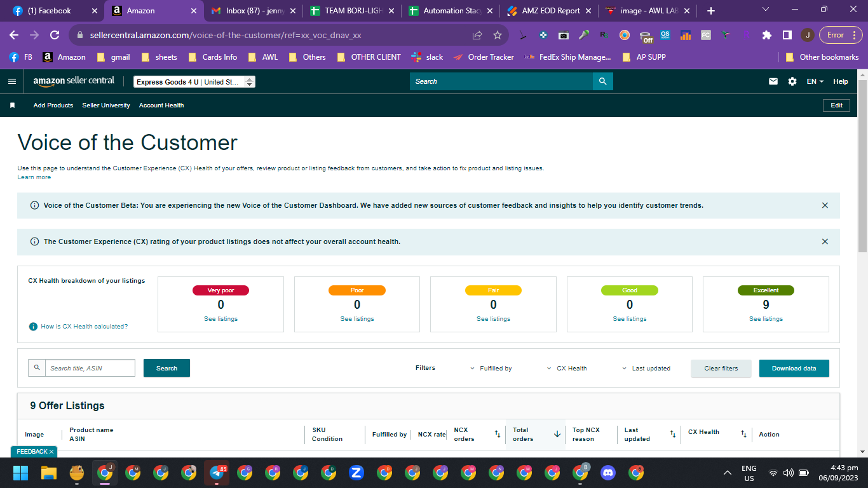Click the camera screenshot extension icon
Viewport: 868px width, 488px height.
563,36
